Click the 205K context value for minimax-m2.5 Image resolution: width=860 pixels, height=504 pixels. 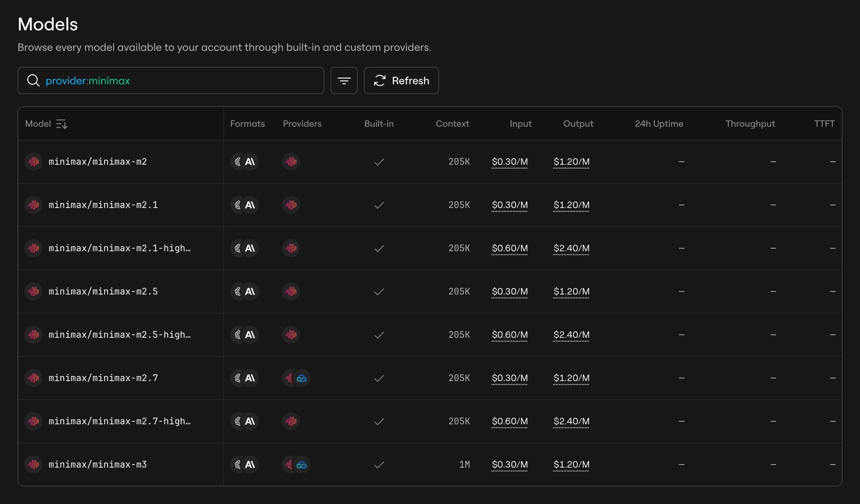tap(459, 291)
